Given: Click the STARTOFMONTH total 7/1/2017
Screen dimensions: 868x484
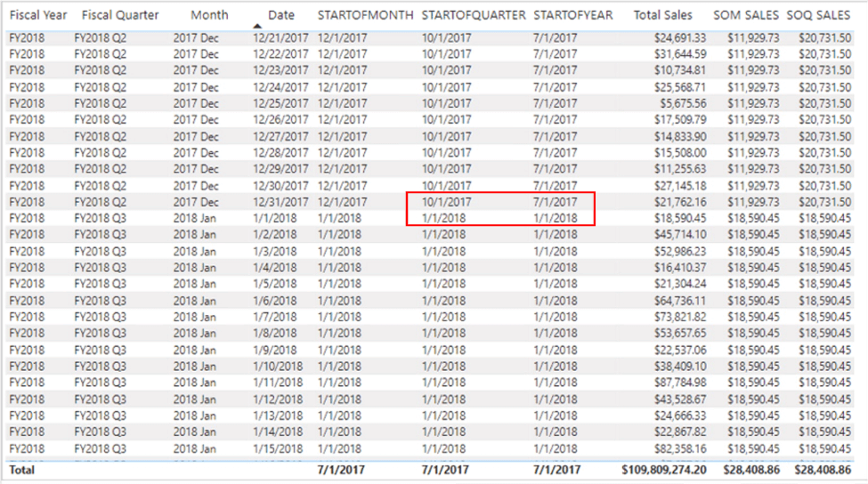Looking at the screenshot, I should tap(341, 470).
